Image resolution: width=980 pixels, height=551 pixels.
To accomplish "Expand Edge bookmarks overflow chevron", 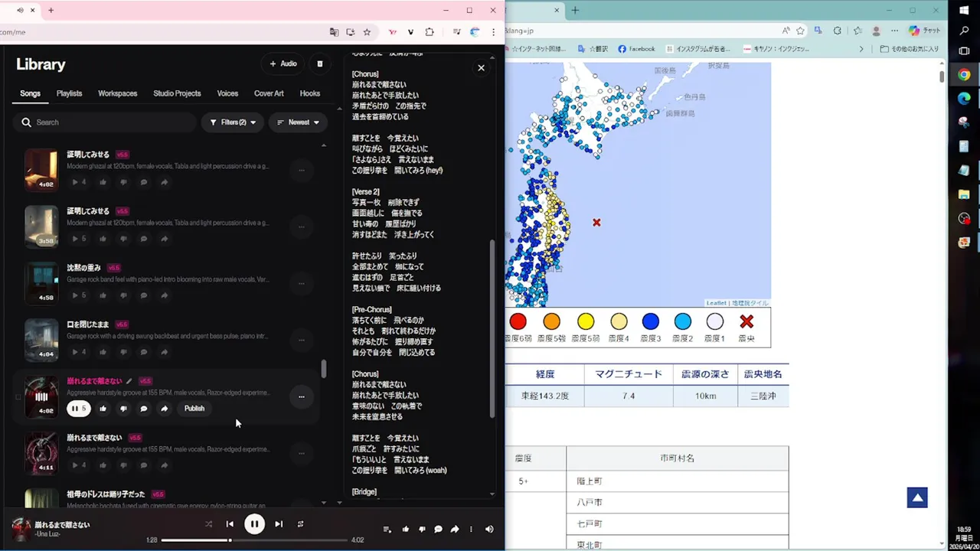I will 861,49.
